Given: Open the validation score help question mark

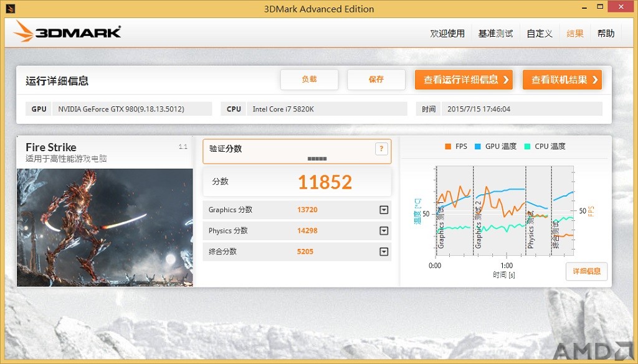Looking at the screenshot, I should [x=381, y=149].
